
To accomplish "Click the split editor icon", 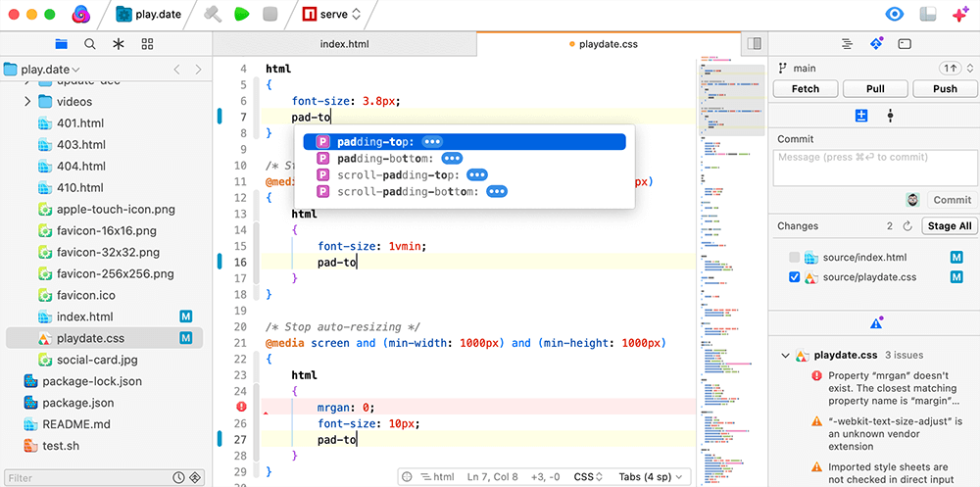I will tap(755, 44).
